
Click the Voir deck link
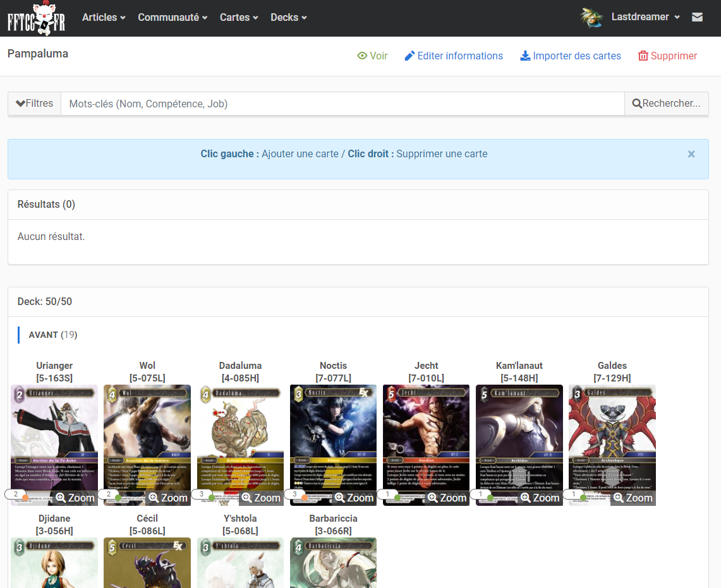click(372, 56)
